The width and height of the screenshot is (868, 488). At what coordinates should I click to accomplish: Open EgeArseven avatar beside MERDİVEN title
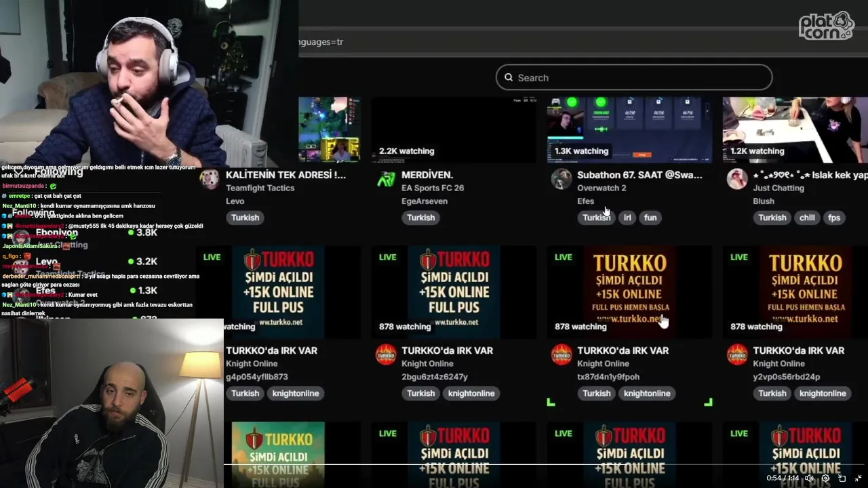point(386,179)
